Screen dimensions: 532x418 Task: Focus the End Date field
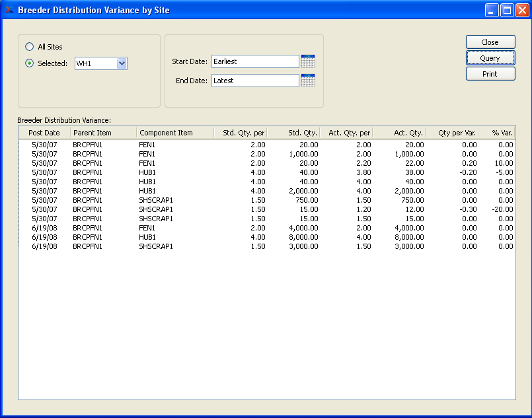point(255,81)
